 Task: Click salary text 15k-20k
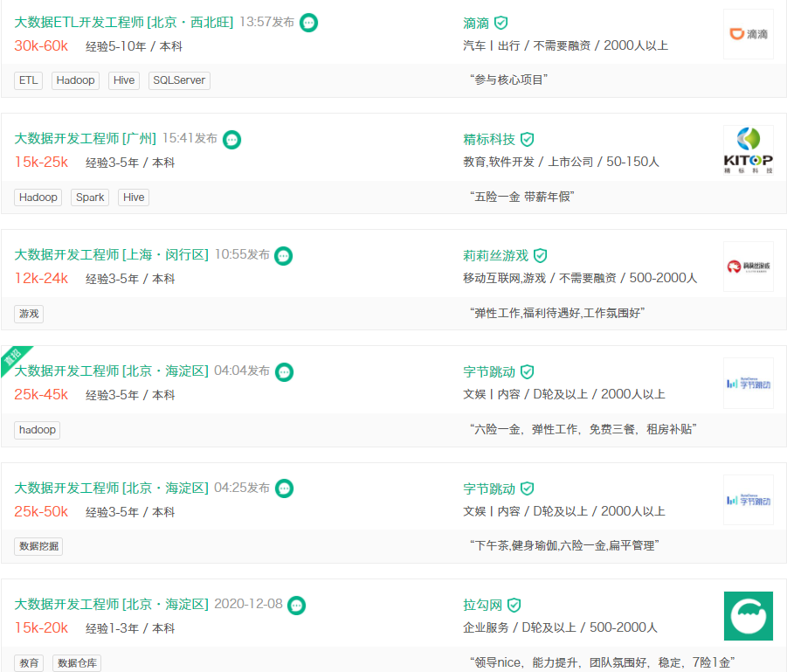click(x=41, y=627)
